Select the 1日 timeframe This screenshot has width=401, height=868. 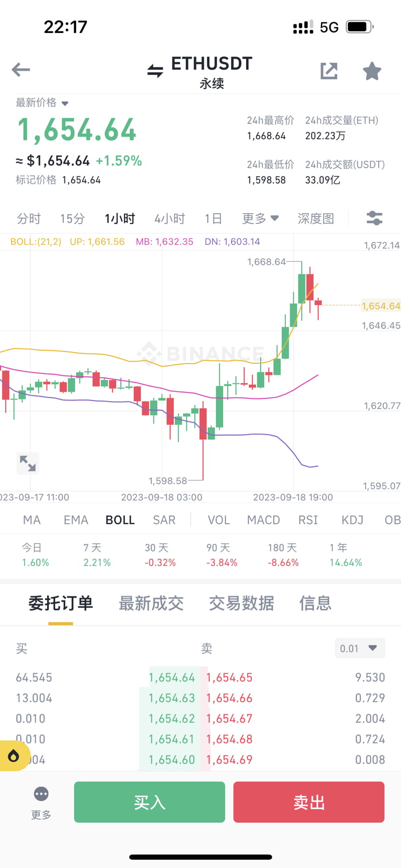(x=213, y=218)
